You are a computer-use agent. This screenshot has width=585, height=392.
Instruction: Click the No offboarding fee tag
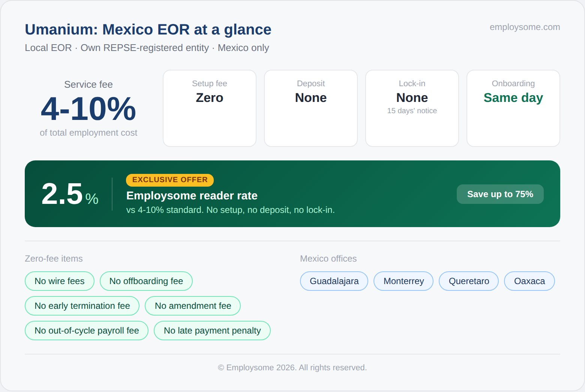[x=146, y=281]
